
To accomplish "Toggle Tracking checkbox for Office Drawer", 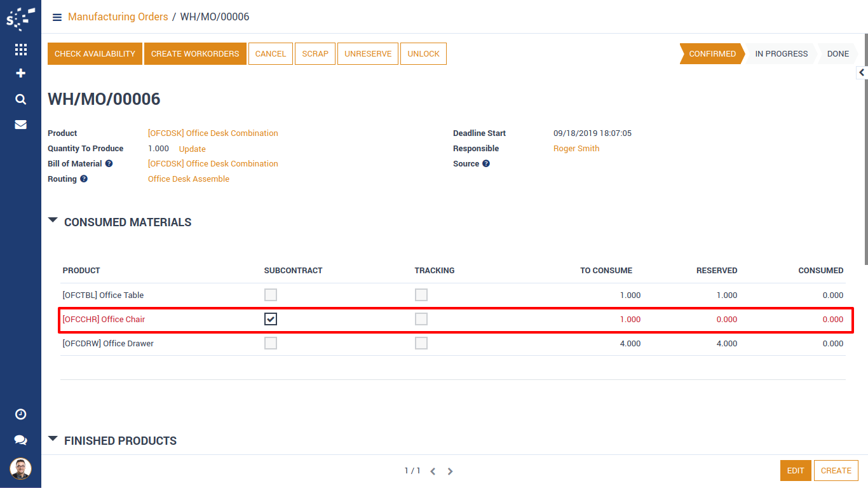I will (421, 343).
